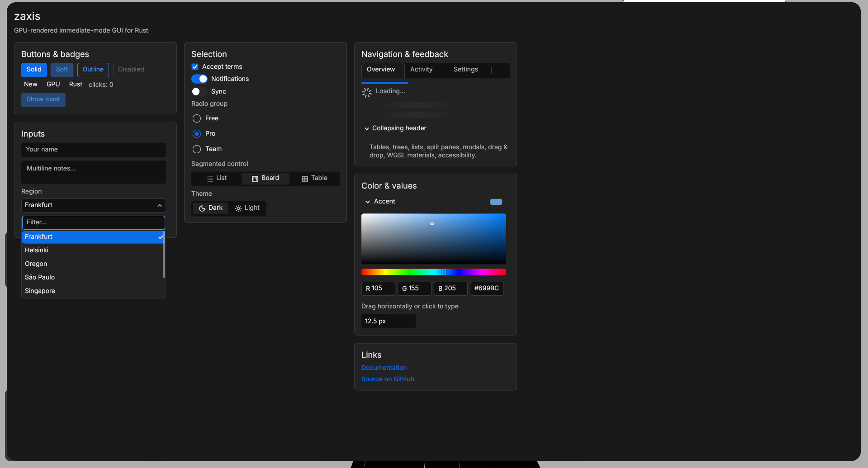
Task: Open the Documentation link
Action: (x=384, y=368)
